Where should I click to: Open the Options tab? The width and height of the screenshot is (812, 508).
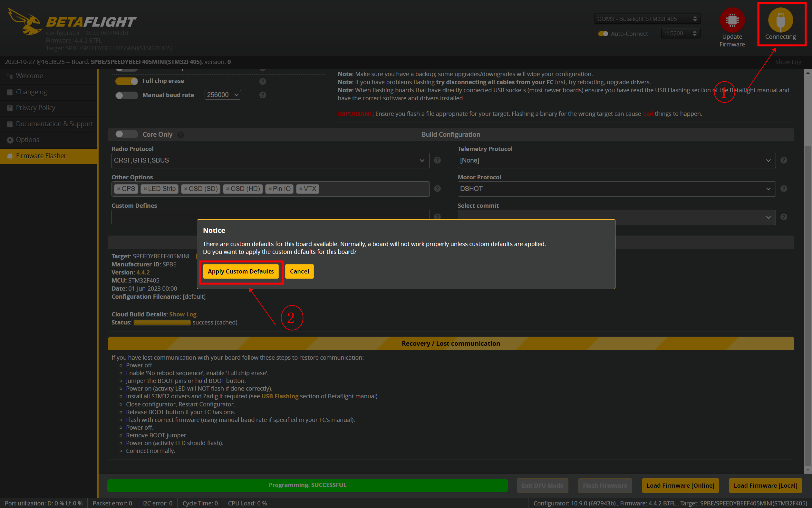[x=48, y=140]
